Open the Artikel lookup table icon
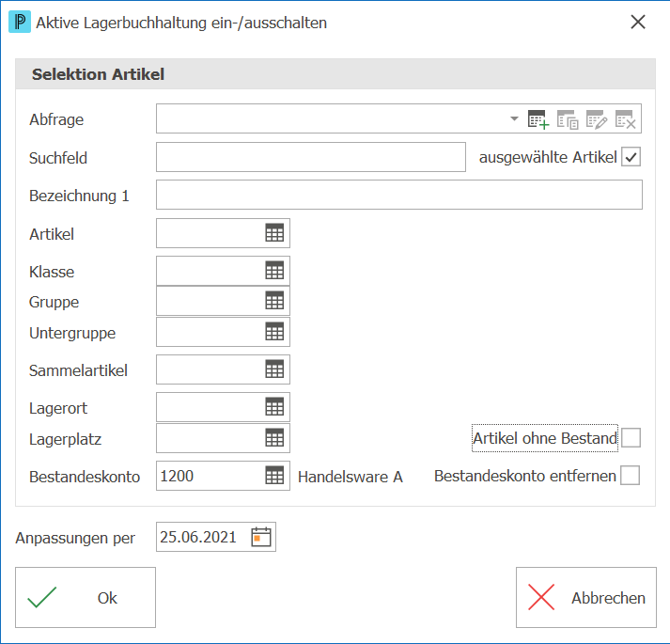Image resolution: width=670 pixels, height=644 pixels. (274, 233)
